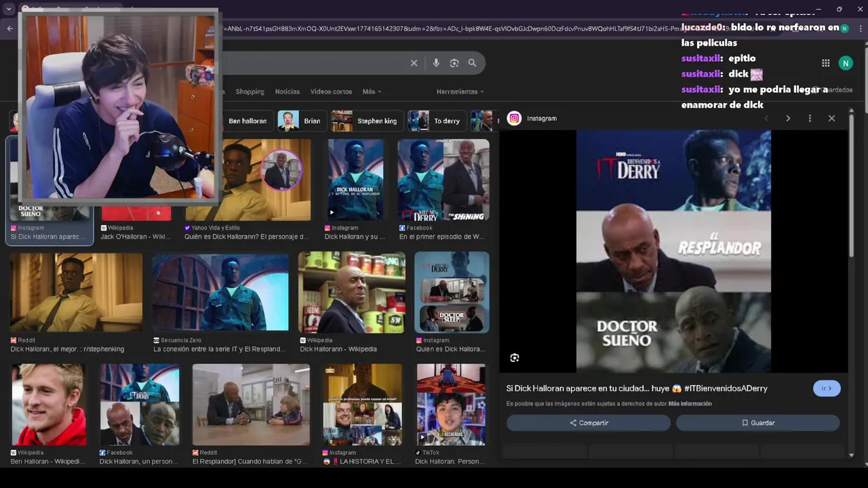Open the browser tab search dropdown
Screen dimensions: 868x488
9,9
